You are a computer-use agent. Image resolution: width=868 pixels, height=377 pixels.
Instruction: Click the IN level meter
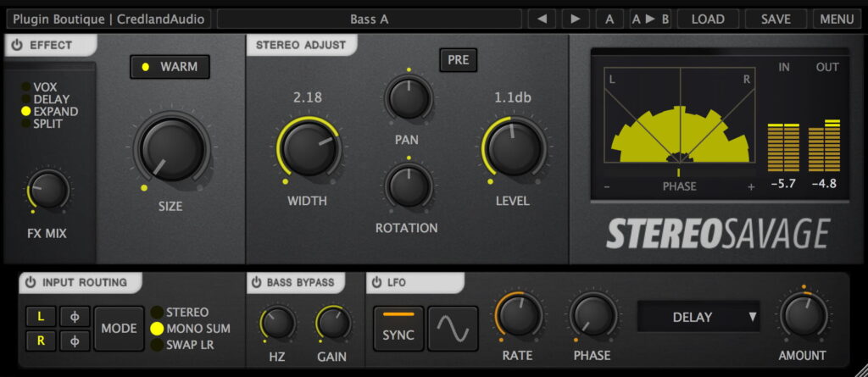[783, 147]
